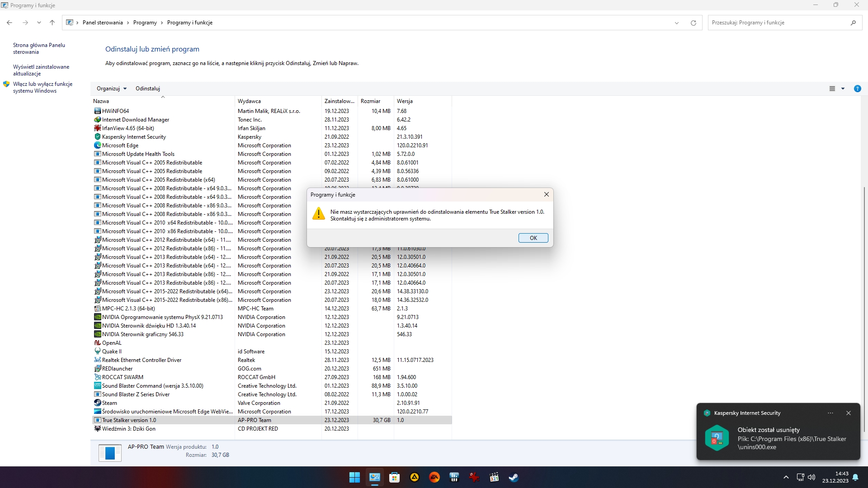The image size is (868, 488).
Task: Sort by Zainstalowano column header
Action: coord(340,101)
